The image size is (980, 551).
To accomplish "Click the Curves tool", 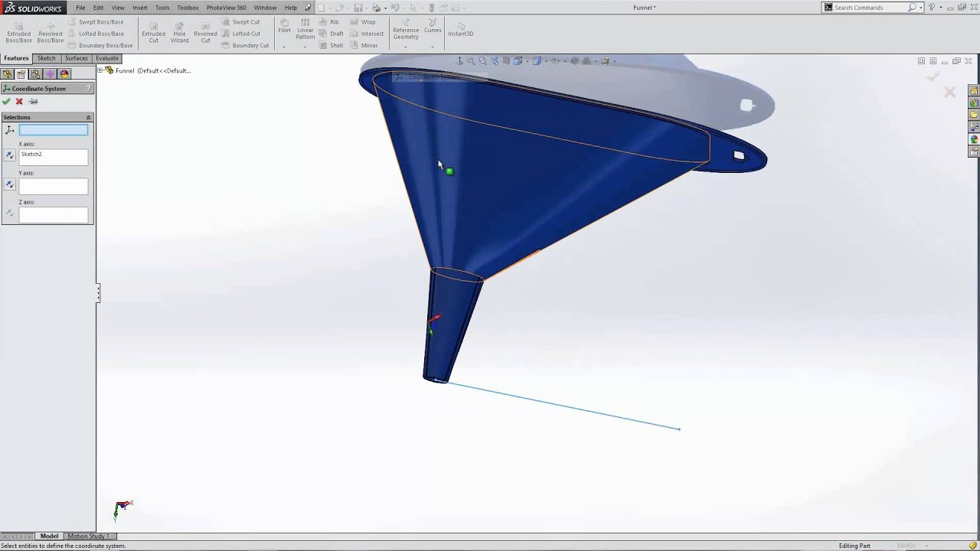I will pyautogui.click(x=433, y=26).
